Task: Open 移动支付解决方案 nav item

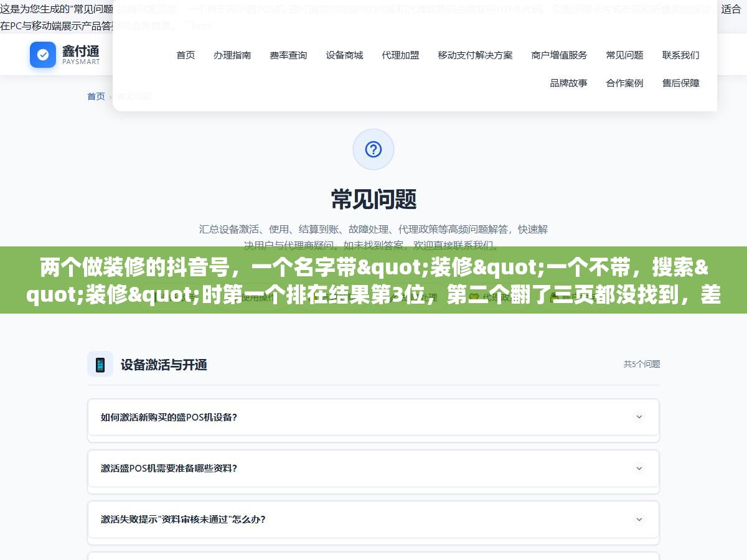Action: pos(475,55)
